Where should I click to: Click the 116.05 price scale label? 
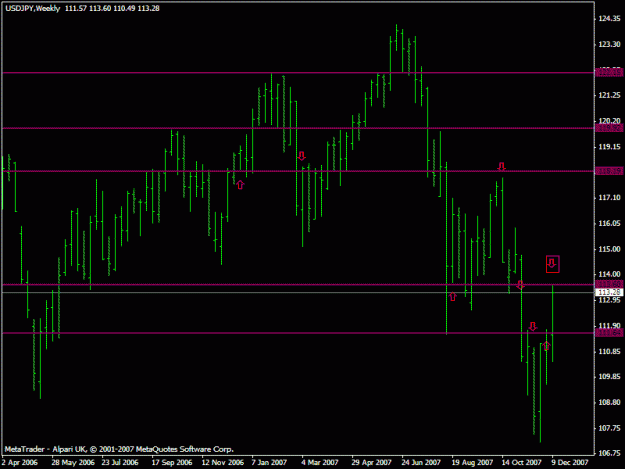[609, 224]
